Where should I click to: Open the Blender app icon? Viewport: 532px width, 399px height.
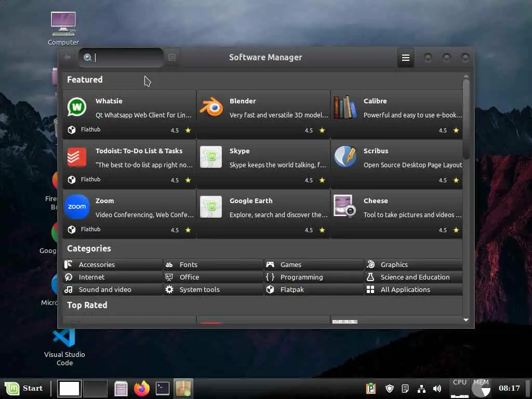211,107
